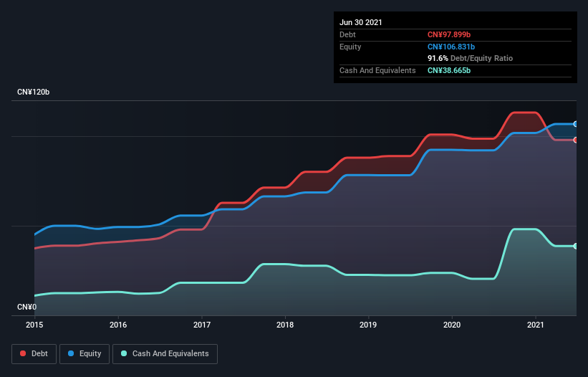This screenshot has width=588, height=377.
Task: Toggle the Equity series legend button
Action: click(85, 354)
